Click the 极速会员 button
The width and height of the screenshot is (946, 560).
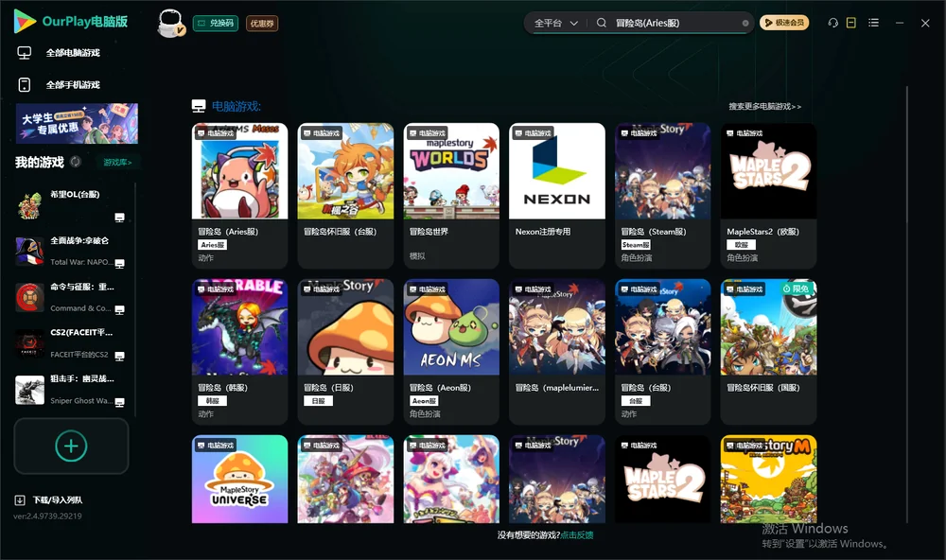784,23
